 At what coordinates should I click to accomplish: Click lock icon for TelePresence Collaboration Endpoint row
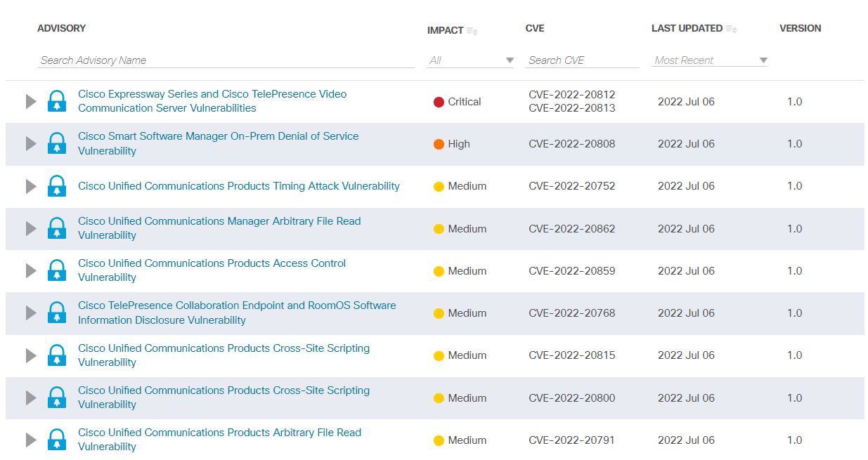(x=57, y=313)
